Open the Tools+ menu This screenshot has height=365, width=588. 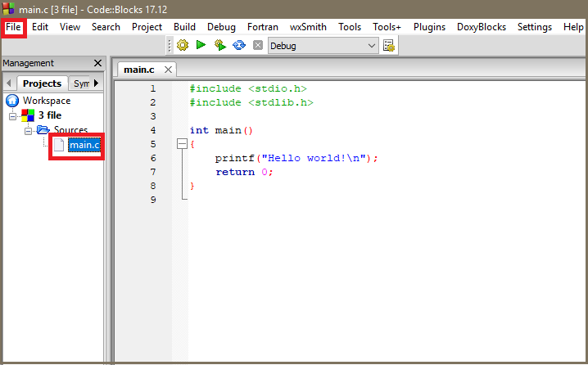[387, 27]
